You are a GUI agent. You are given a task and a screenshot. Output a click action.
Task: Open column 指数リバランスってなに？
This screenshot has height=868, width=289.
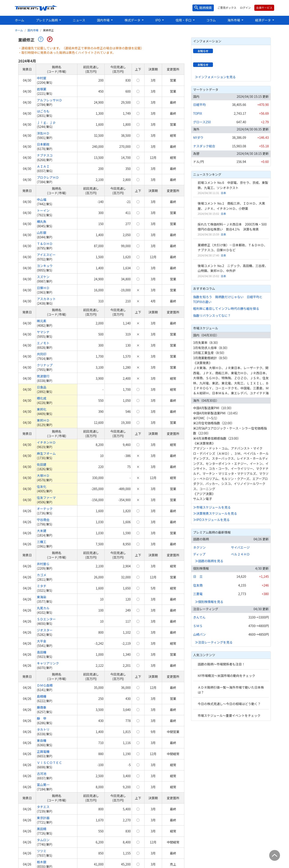pyautogui.click(x=212, y=316)
